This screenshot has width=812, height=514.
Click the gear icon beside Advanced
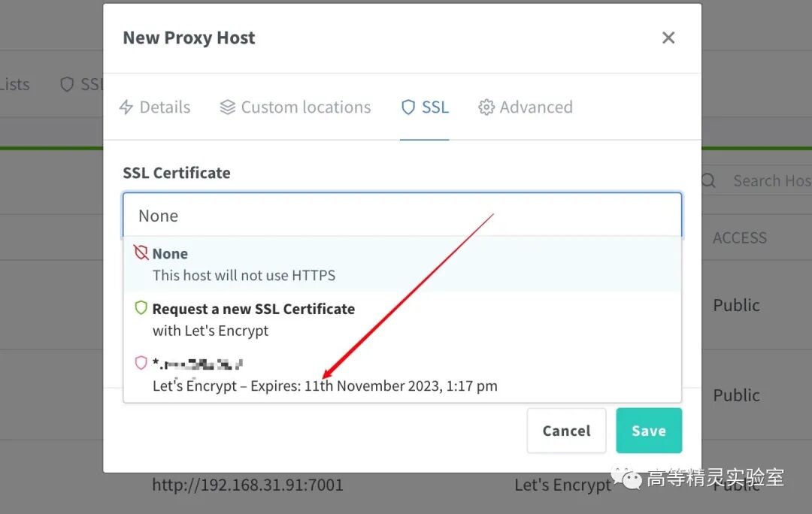click(x=486, y=107)
